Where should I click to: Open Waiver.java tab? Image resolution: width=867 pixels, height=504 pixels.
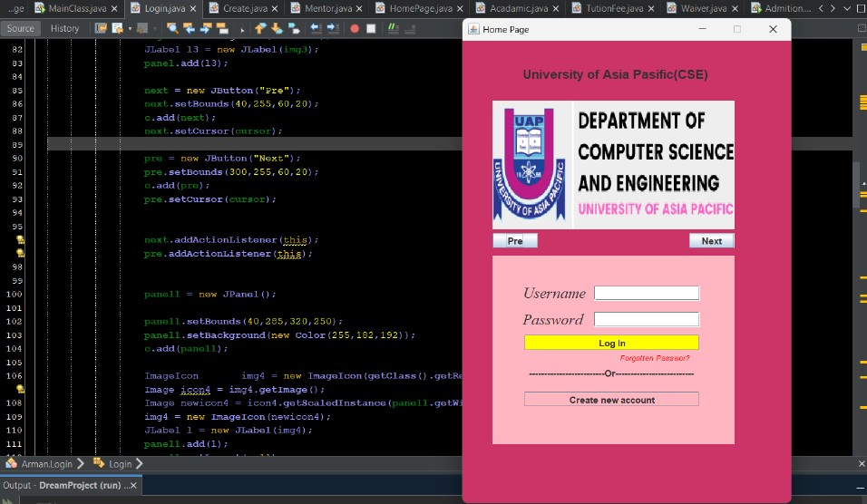click(704, 8)
